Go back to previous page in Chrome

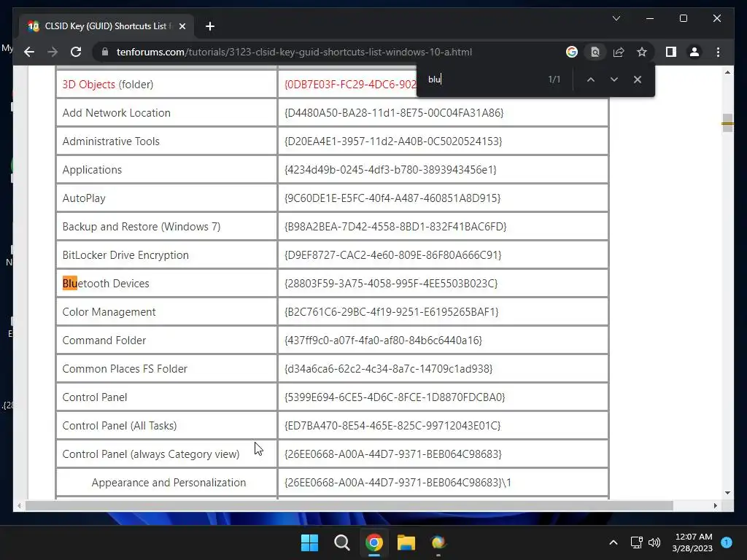pyautogui.click(x=29, y=52)
